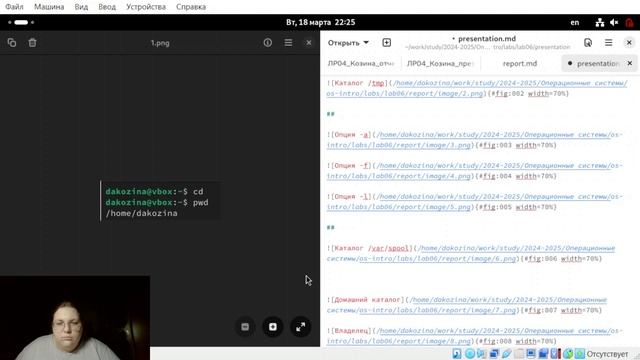Image resolution: width=640 pixels, height=360 pixels.
Task: Open the Ввод menu
Action: click(x=107, y=7)
